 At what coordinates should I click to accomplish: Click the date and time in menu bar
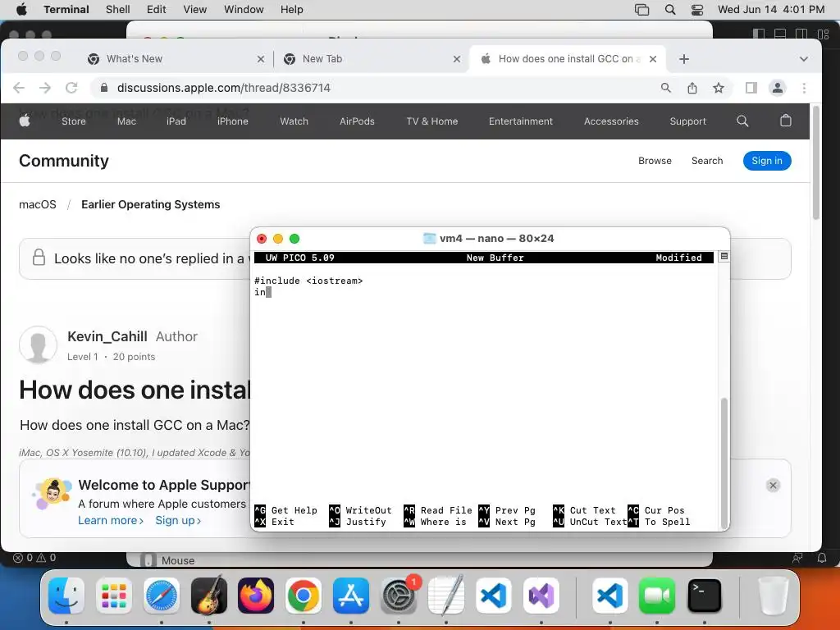click(771, 10)
